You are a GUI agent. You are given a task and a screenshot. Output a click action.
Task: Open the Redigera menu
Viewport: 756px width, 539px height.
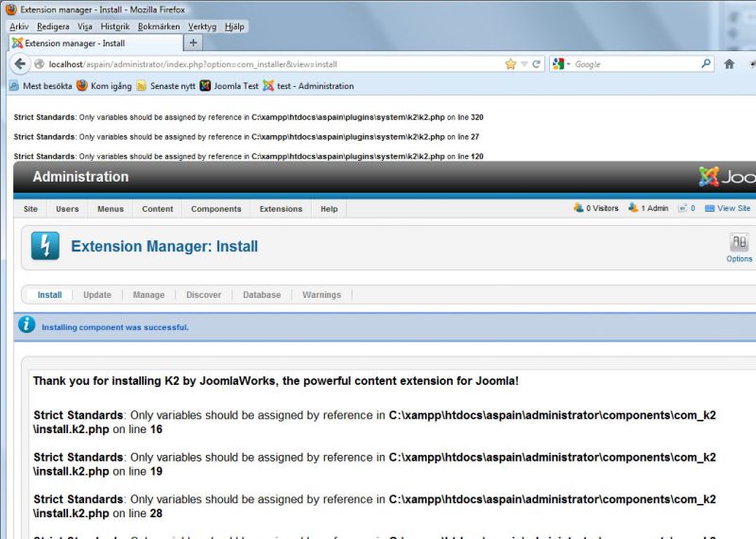point(53,26)
